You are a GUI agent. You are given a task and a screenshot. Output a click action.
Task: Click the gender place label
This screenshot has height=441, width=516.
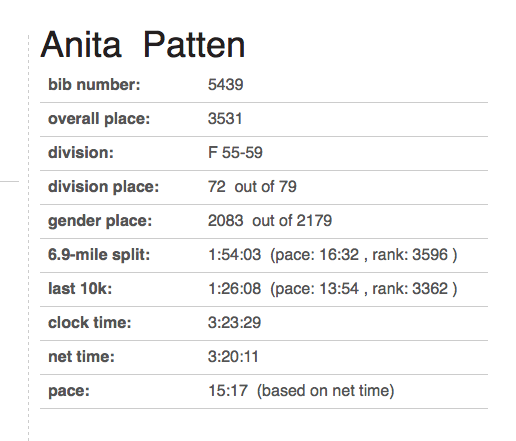coord(100,221)
